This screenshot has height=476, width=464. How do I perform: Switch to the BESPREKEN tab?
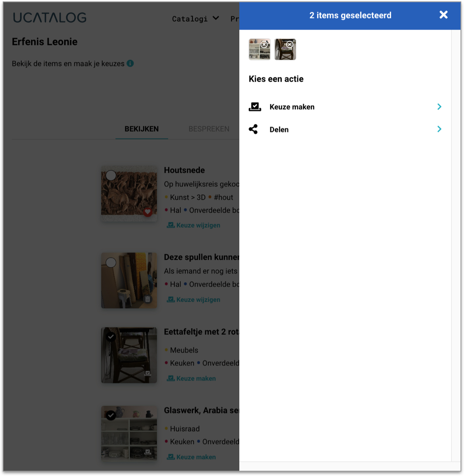[209, 129]
